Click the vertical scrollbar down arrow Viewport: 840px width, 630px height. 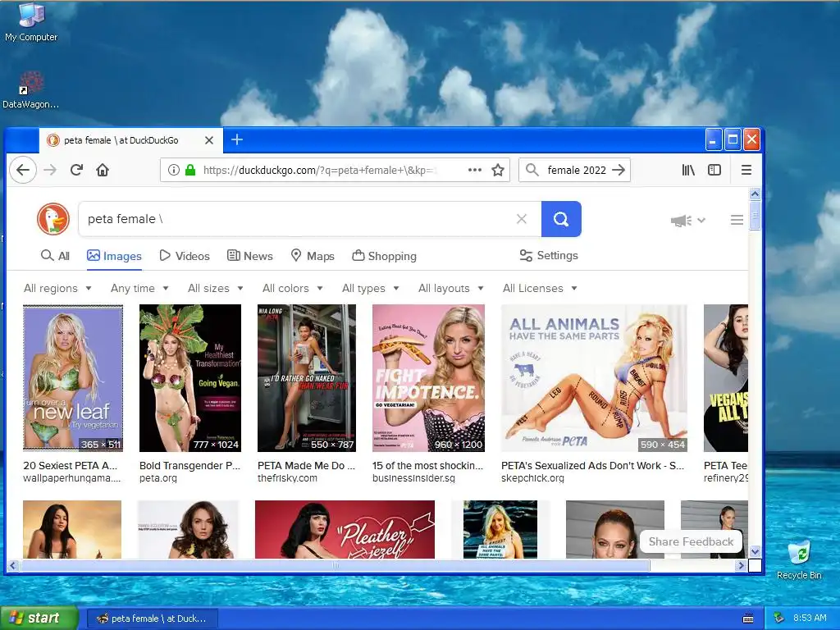755,551
